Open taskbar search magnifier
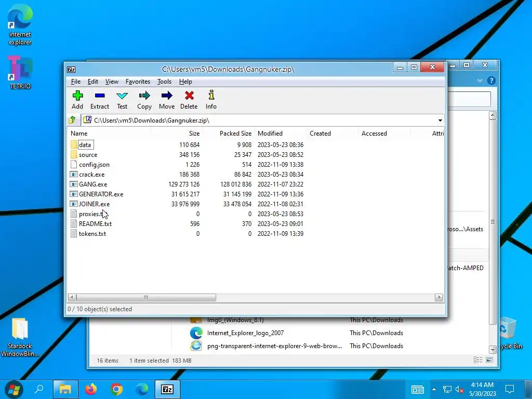The image size is (532, 399). pos(39,389)
